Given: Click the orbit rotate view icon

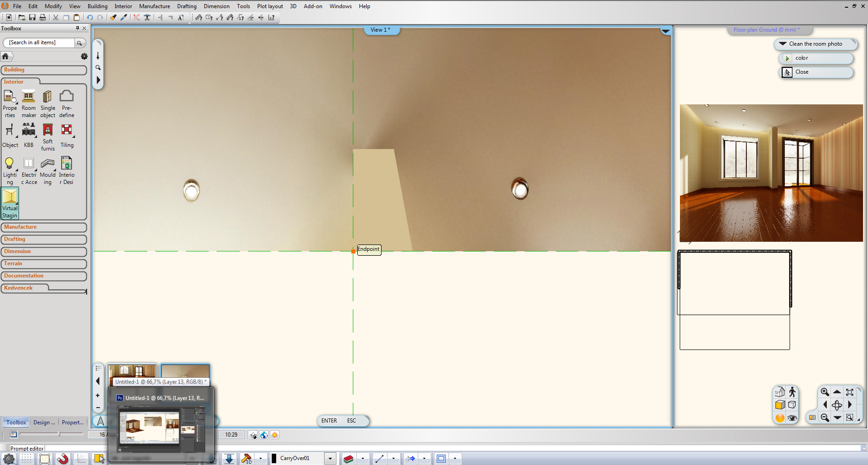Looking at the screenshot, I should [x=837, y=405].
